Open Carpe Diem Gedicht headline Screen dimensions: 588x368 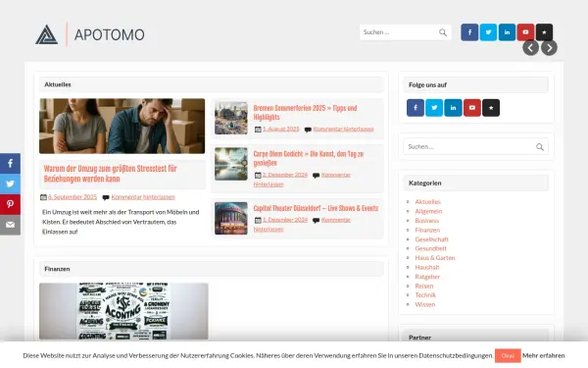[309, 158]
